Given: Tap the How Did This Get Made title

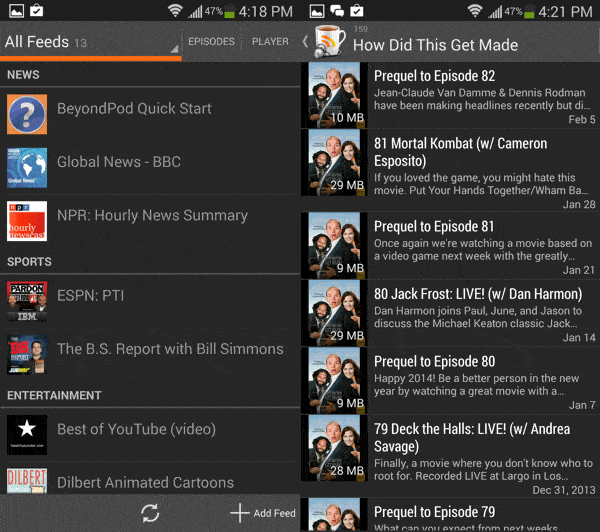Looking at the screenshot, I should [435, 45].
